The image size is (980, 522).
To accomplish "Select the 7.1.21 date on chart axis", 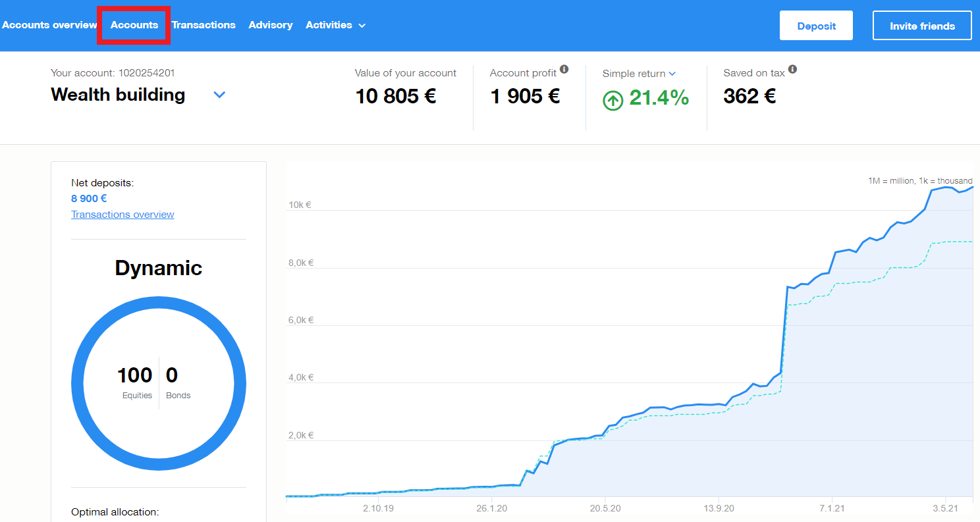I will point(832,508).
